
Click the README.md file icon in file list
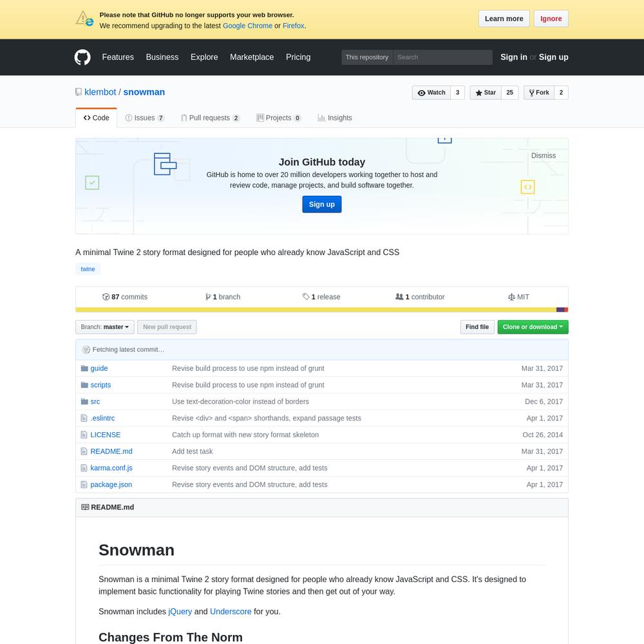point(84,451)
